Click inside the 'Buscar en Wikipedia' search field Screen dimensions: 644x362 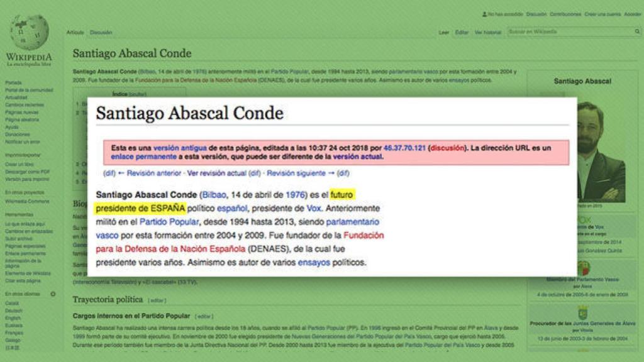pos(553,31)
